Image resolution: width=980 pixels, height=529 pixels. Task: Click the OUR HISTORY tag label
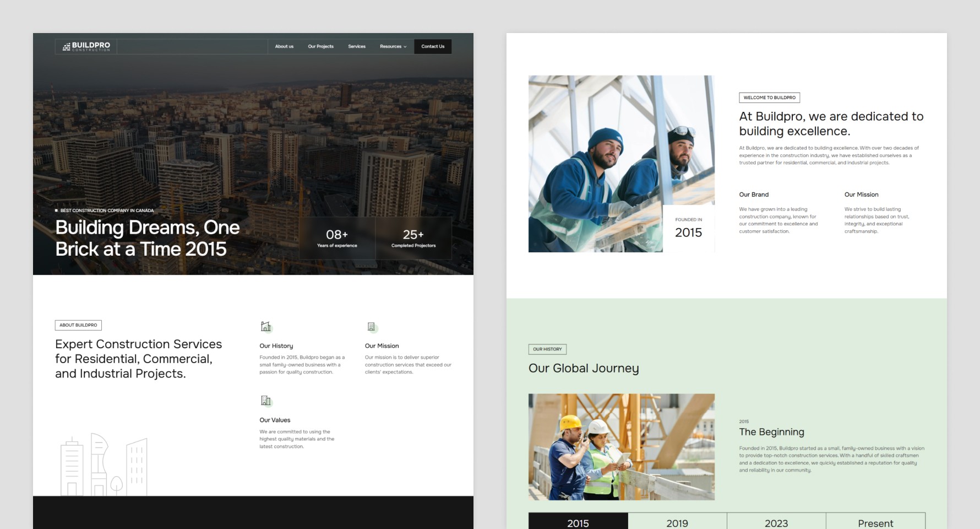[547, 349]
